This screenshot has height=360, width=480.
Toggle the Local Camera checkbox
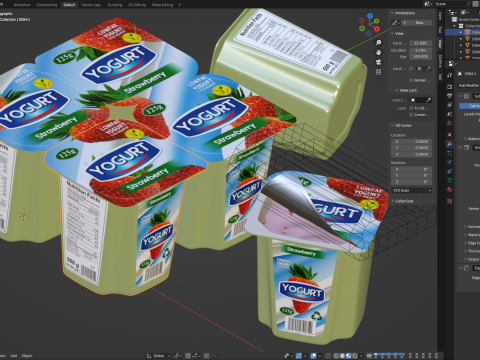pyautogui.click(x=411, y=68)
